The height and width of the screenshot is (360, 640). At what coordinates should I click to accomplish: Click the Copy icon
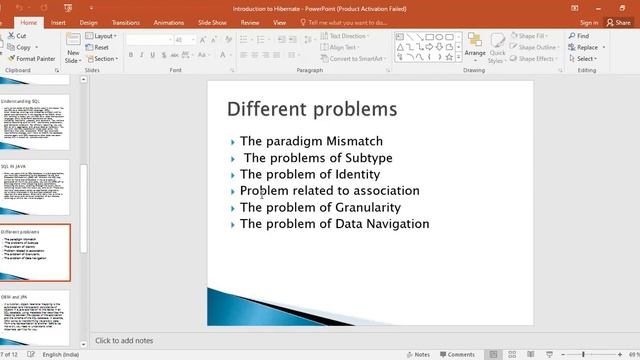pos(11,47)
